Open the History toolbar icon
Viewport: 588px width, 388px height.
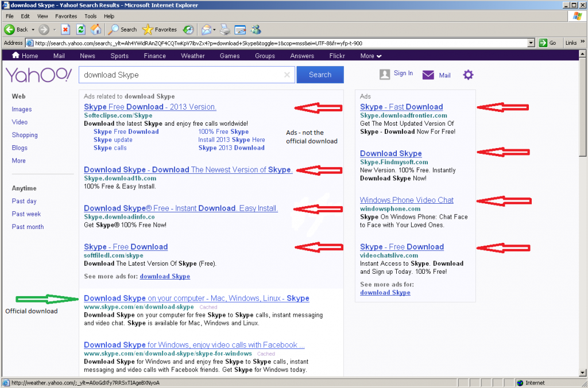pyautogui.click(x=188, y=30)
